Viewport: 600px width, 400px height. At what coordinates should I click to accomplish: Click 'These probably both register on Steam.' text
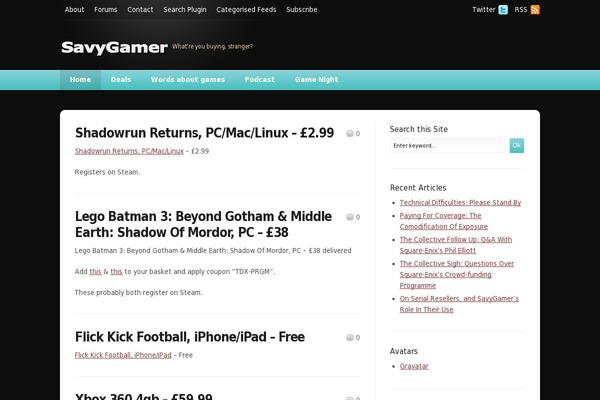139,292
